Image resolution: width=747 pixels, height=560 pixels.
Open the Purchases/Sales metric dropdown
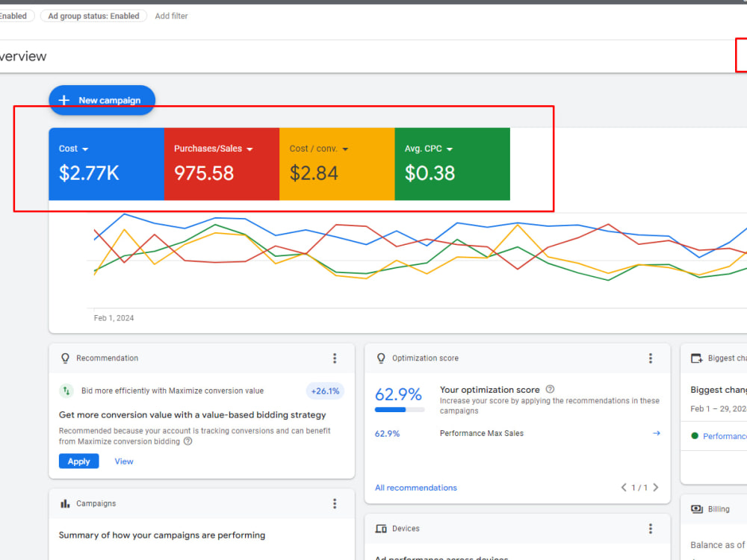213,149
